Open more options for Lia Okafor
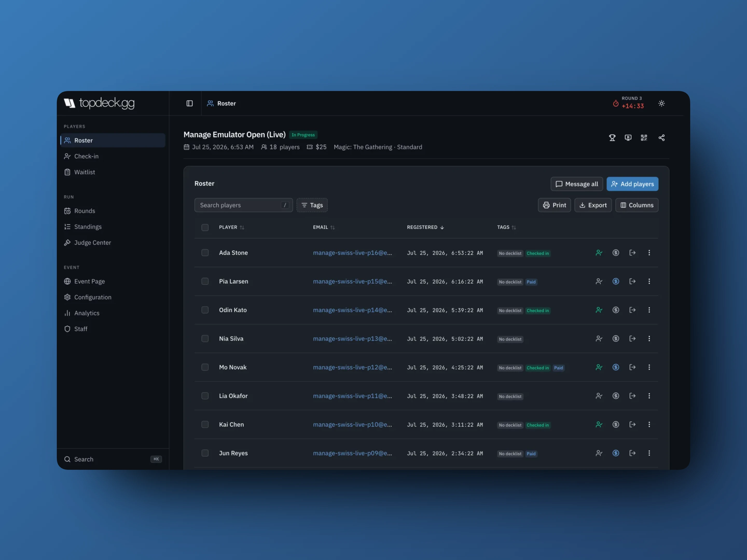 pos(649,396)
